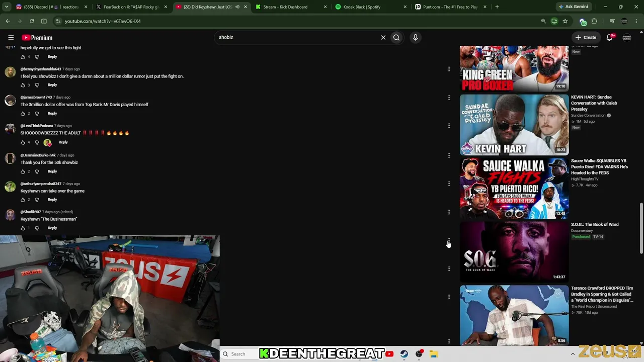Screen dimensions: 644x362
Task: Open 'Terence Crawford DROPPED Tim Bradley' title
Action: [602, 294]
